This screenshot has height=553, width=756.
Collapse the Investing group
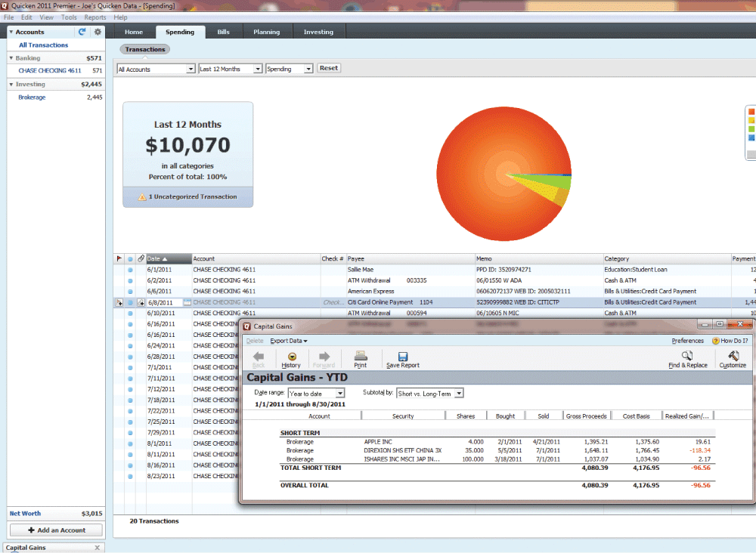click(11, 85)
